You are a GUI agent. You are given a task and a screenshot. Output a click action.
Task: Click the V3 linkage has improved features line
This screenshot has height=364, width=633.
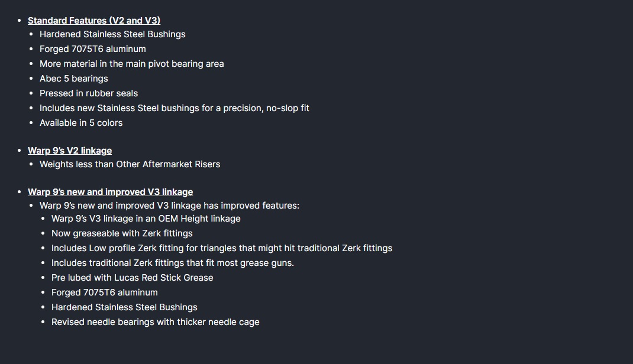click(170, 206)
